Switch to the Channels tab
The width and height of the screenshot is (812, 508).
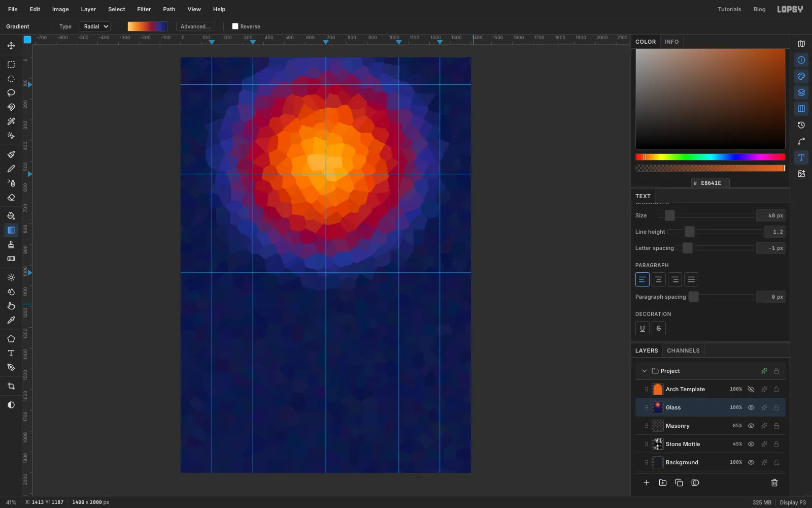click(x=683, y=351)
